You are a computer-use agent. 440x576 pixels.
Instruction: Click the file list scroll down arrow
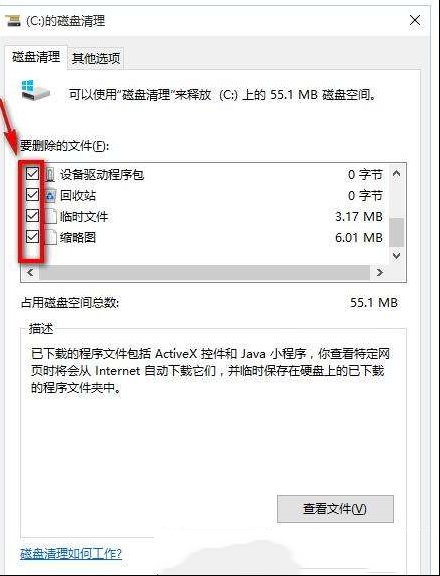[396, 255]
